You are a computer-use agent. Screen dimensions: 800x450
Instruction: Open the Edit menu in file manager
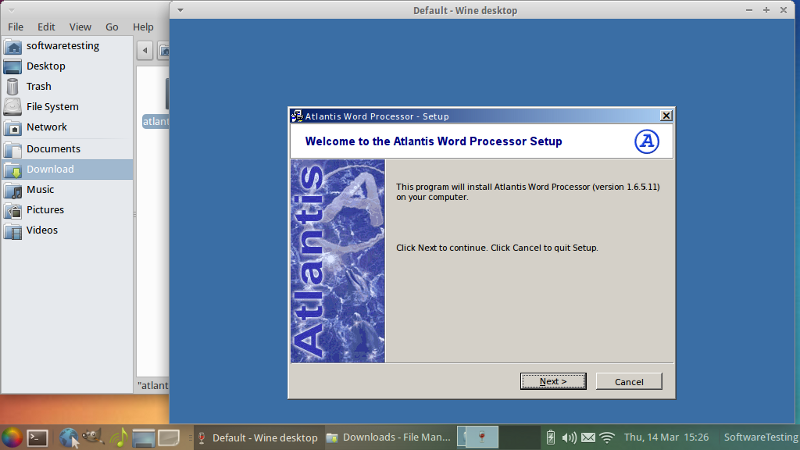(46, 27)
